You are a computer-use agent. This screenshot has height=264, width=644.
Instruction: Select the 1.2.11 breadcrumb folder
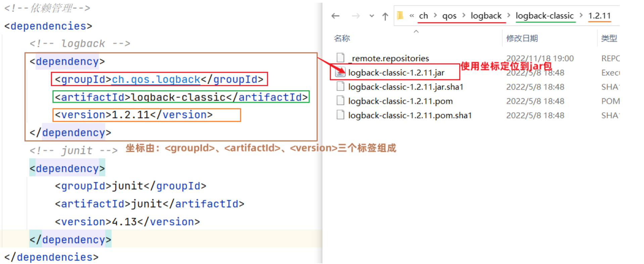click(599, 16)
